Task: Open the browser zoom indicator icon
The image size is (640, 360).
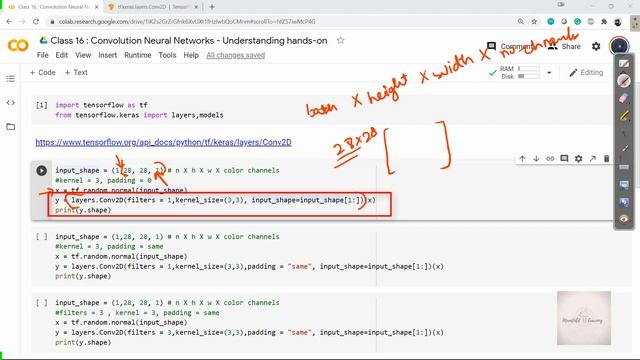Action: pyautogui.click(x=520, y=22)
